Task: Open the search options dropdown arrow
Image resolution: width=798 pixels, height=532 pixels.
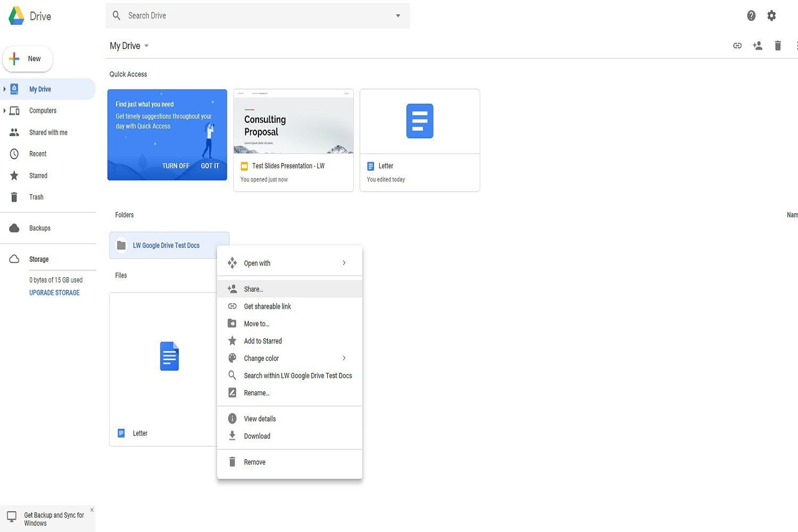Action: 398,16
